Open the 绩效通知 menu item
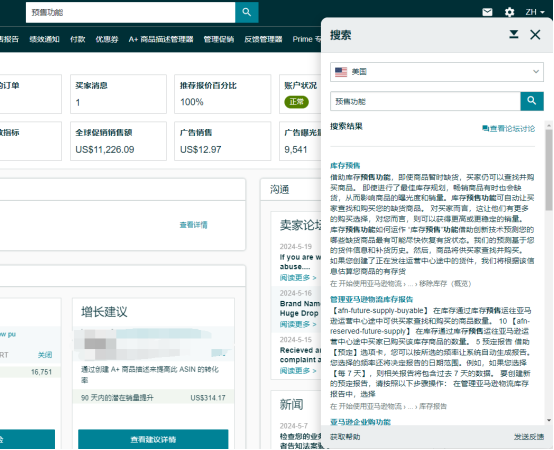This screenshot has width=554, height=450. 45,39
